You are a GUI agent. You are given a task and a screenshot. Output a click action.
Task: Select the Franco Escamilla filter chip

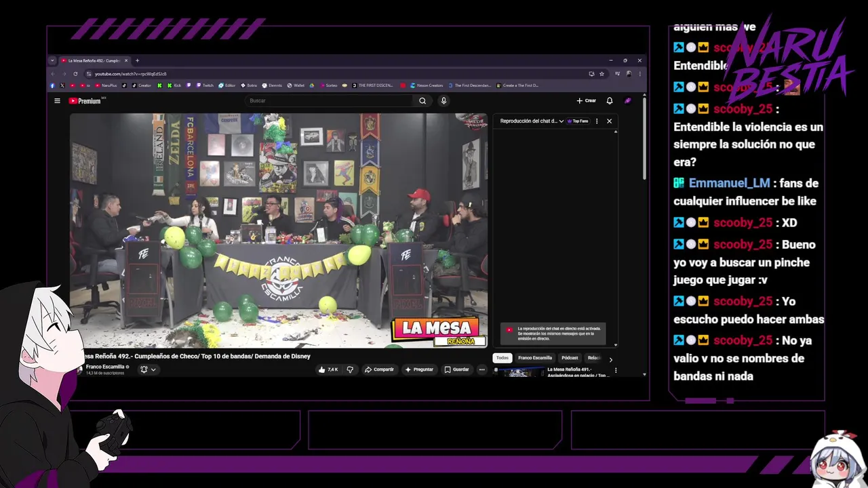click(x=535, y=358)
